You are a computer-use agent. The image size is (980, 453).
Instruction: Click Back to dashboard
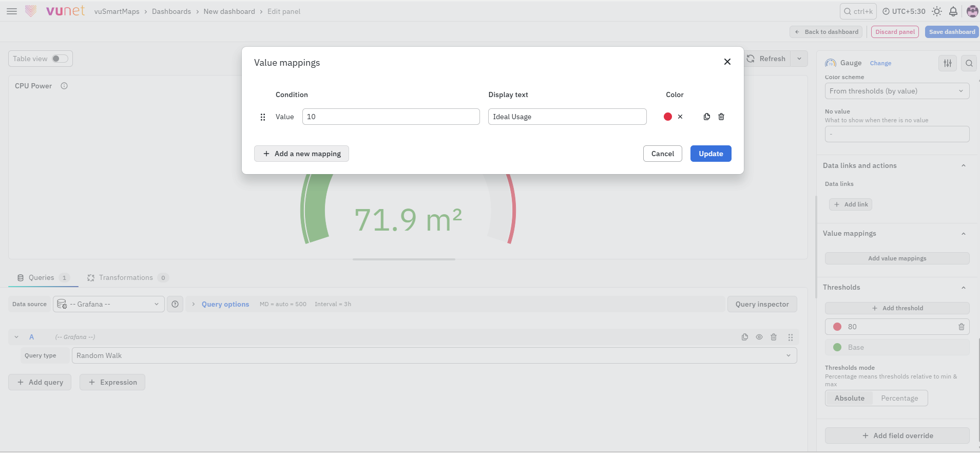pyautogui.click(x=826, y=32)
